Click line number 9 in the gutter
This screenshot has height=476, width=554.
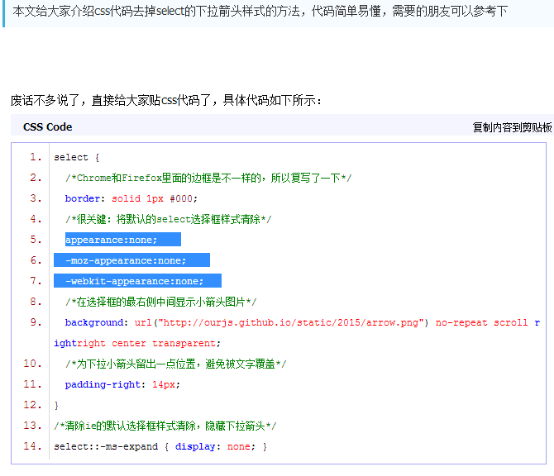coord(36,322)
